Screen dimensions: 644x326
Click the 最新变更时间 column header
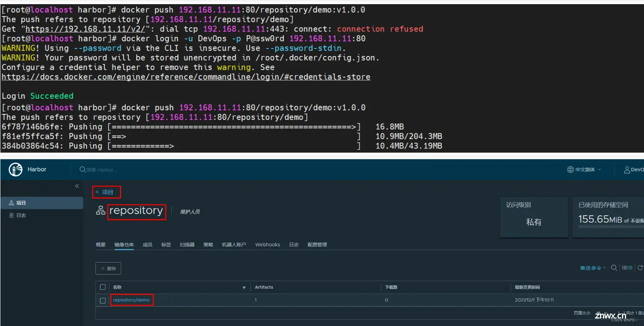coord(527,287)
